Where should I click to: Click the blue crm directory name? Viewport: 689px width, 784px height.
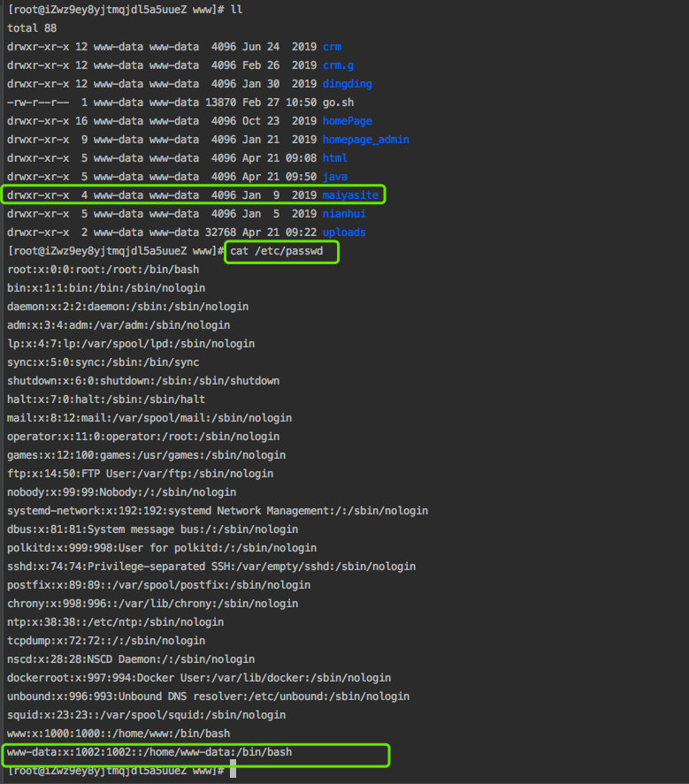(332, 47)
